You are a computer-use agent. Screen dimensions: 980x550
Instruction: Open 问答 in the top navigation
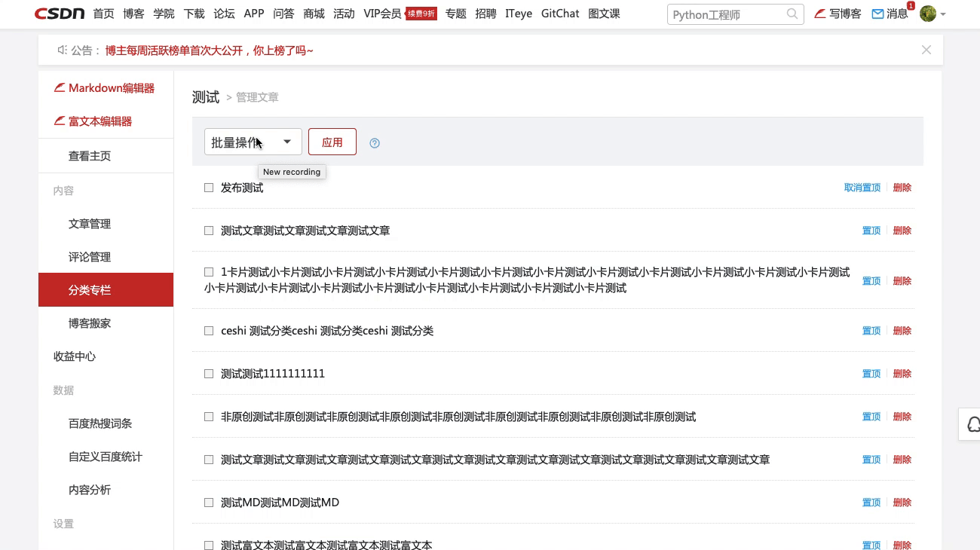pos(284,14)
